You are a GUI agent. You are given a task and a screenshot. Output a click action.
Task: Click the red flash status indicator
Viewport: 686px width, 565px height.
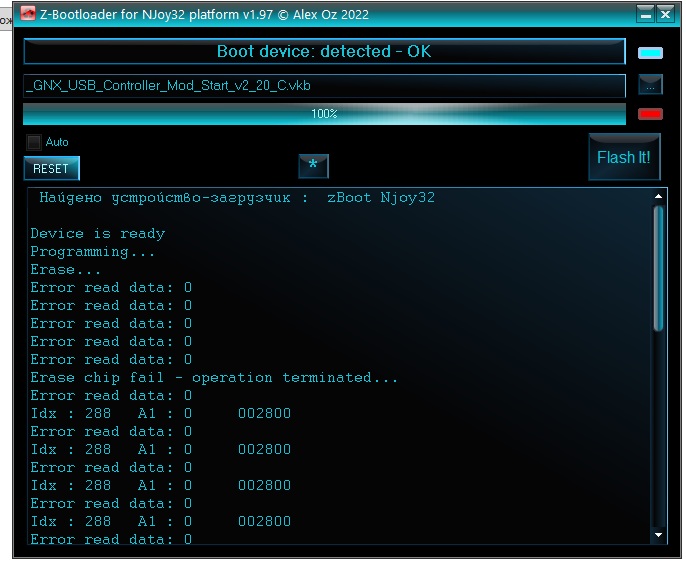pos(650,114)
